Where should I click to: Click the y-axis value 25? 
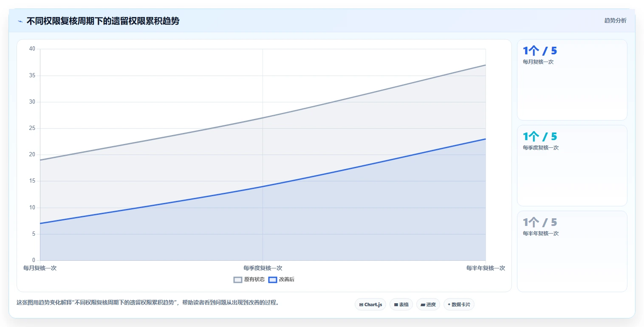(32, 128)
